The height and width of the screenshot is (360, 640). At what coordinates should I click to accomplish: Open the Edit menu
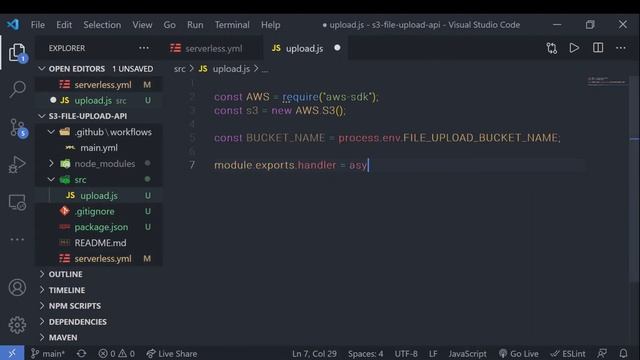pyautogui.click(x=64, y=25)
